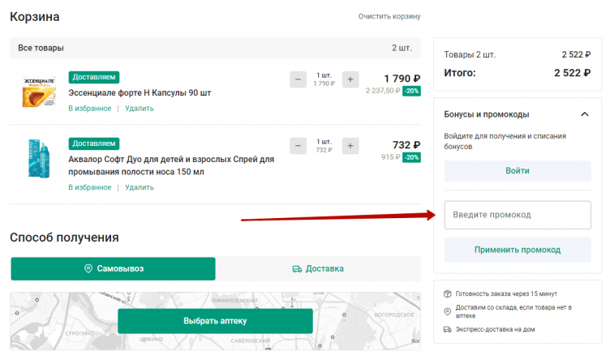Select the Самовывоз pickup tab

click(x=113, y=268)
